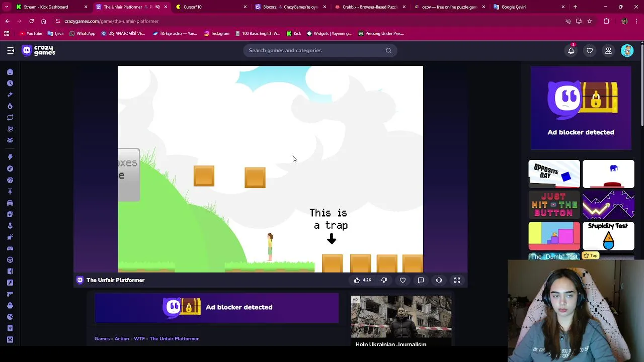The height and width of the screenshot is (362, 644).
Task: Open friends icon in header
Action: (x=608, y=50)
